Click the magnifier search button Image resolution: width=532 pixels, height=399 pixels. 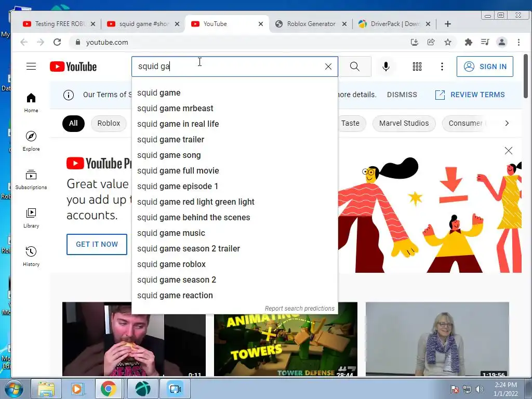pos(354,66)
